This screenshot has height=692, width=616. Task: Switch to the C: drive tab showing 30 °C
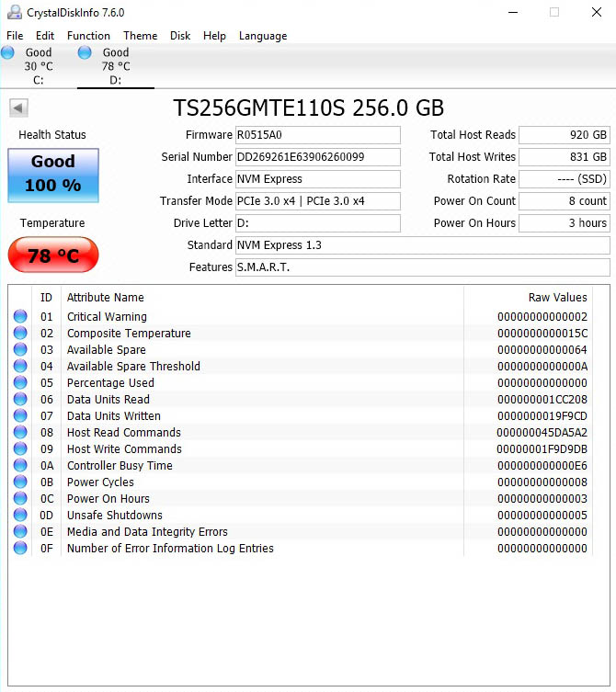click(39, 66)
